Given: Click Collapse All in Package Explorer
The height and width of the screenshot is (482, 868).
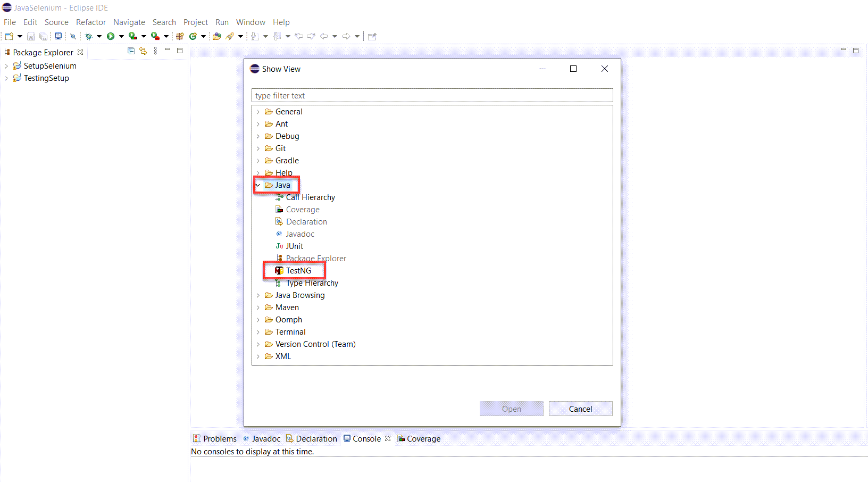Looking at the screenshot, I should (131, 51).
